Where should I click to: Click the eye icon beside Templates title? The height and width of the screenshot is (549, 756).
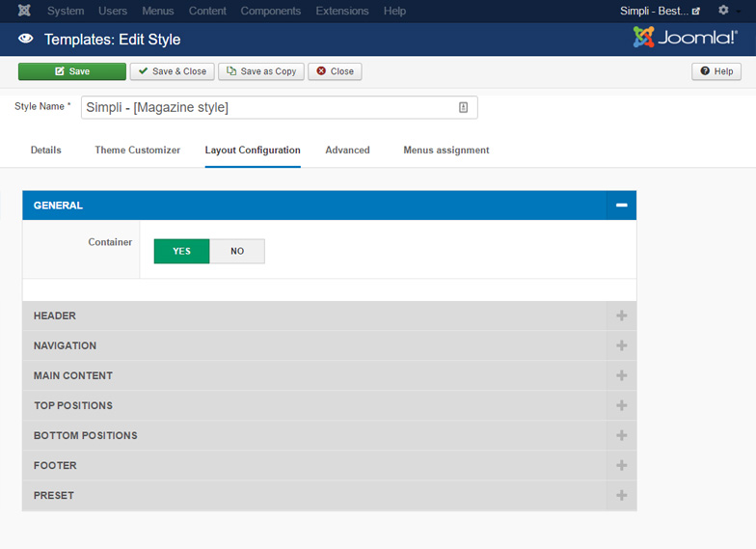click(x=25, y=40)
